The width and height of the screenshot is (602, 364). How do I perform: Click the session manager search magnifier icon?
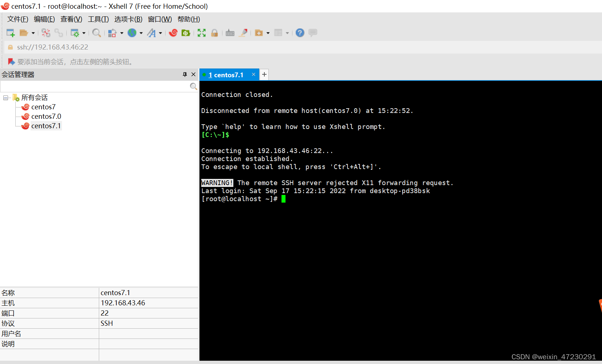click(x=194, y=86)
